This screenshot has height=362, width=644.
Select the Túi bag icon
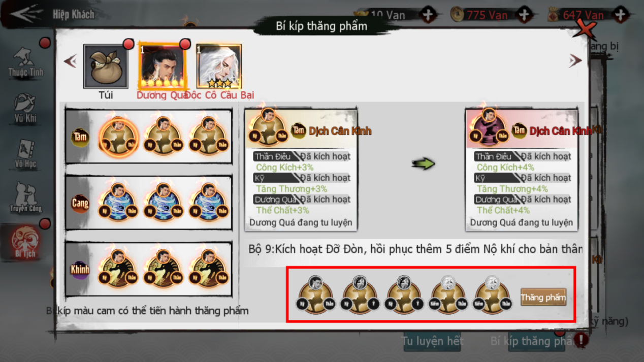pos(106,67)
